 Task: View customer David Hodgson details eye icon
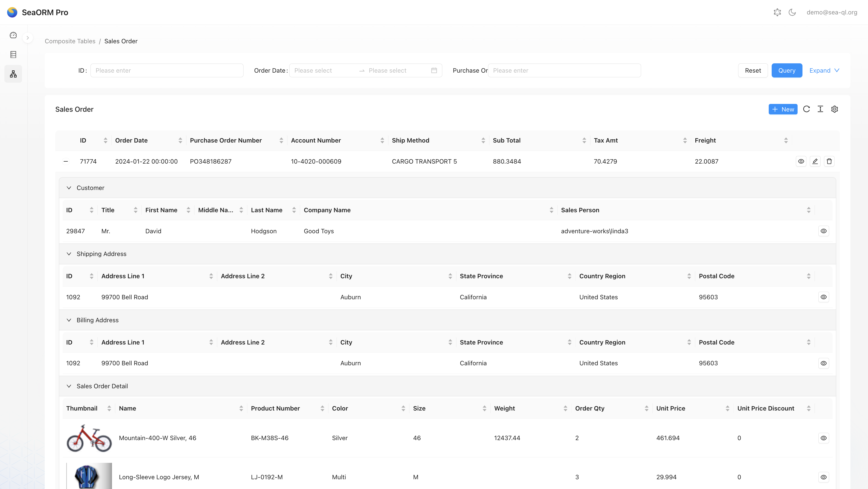[x=823, y=231]
